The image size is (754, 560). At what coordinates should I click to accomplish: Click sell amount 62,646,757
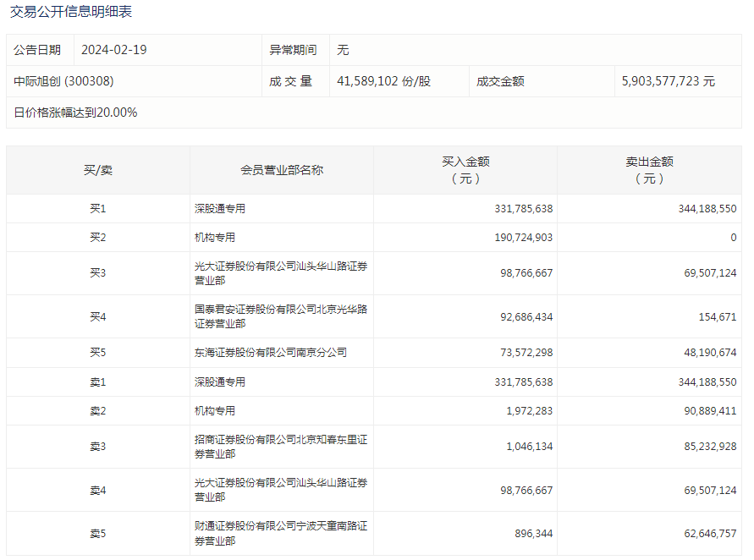click(x=710, y=534)
